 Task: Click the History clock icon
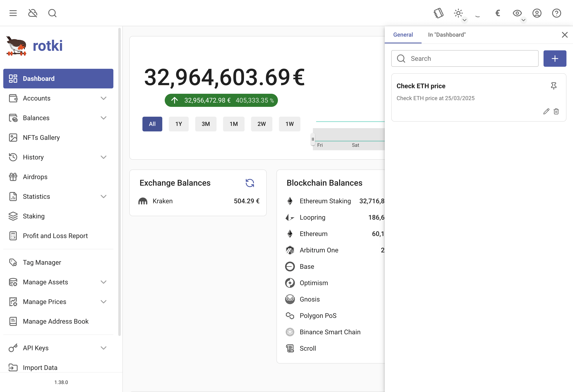click(x=13, y=157)
